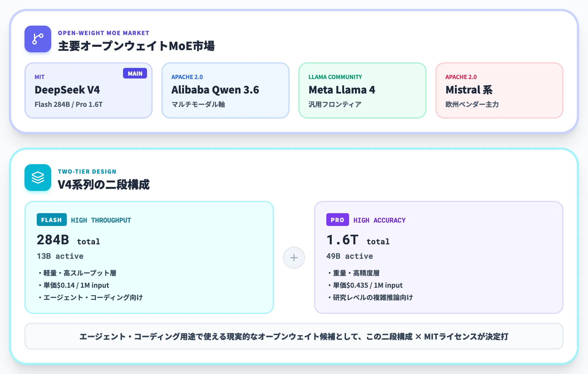Click the bullet 単価$0.435 / 1M input
The width and height of the screenshot is (588, 374).
pos(365,285)
